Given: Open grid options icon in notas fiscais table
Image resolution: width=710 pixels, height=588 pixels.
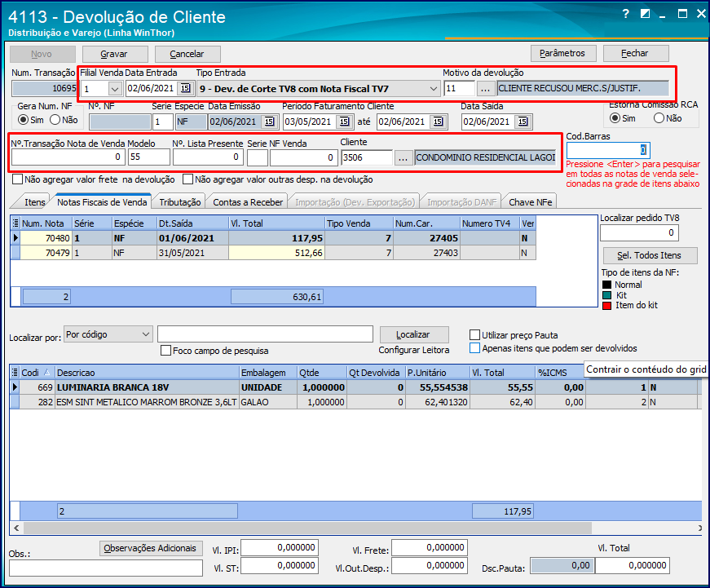Looking at the screenshot, I should tap(15, 223).
